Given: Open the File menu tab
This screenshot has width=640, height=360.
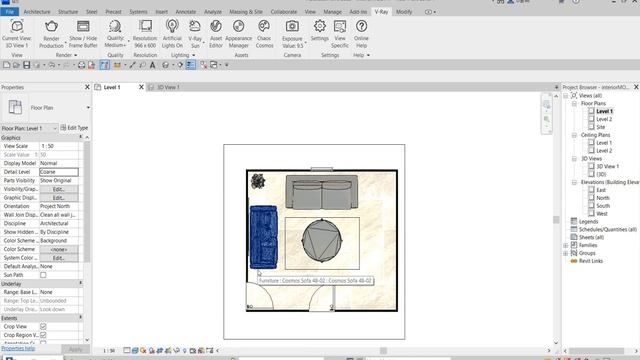Looking at the screenshot, I should 9,12.
